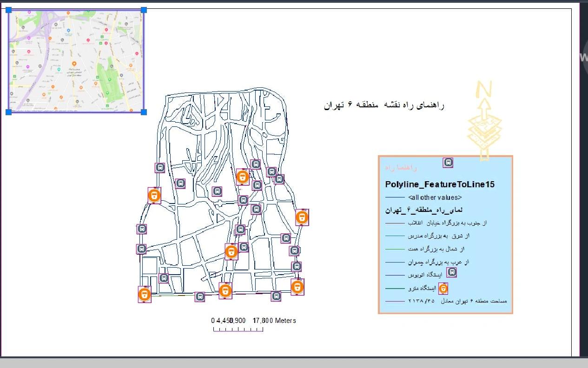Select the bus icon beside ایستگاه اتوبوس in legend
This screenshot has height=368, width=588.
pos(451,273)
